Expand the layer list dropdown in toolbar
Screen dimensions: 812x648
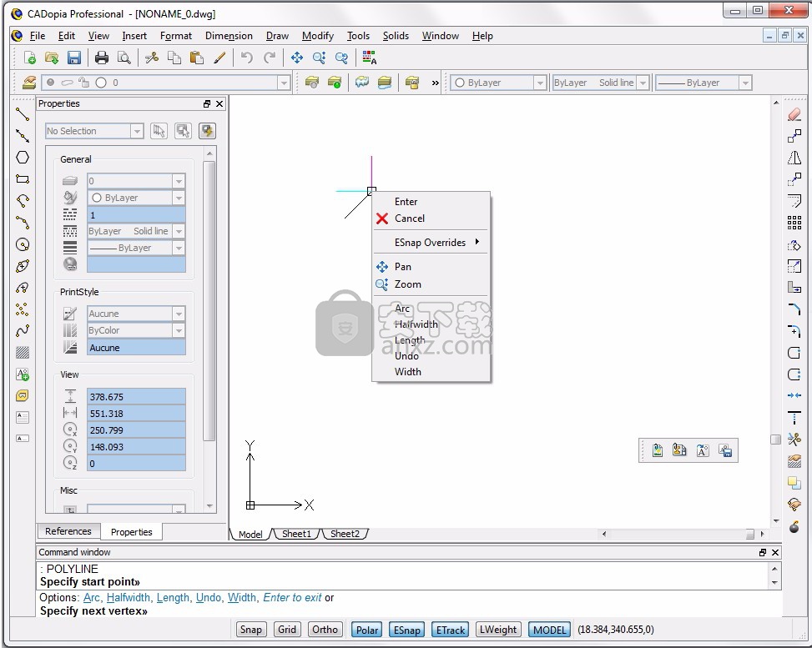click(284, 83)
